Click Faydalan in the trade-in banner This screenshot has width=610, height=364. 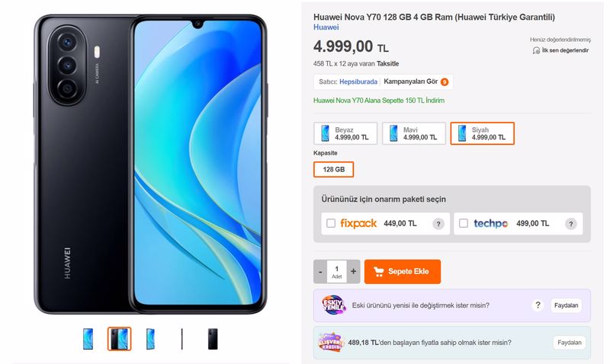click(x=566, y=305)
